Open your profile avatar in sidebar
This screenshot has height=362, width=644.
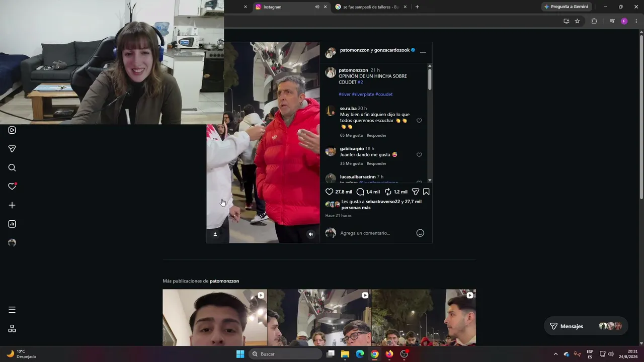click(x=12, y=243)
